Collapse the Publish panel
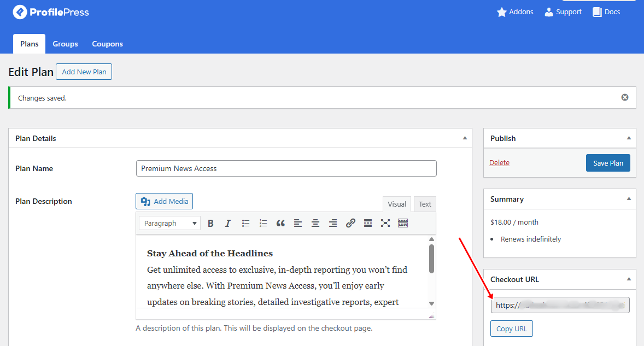 [629, 138]
